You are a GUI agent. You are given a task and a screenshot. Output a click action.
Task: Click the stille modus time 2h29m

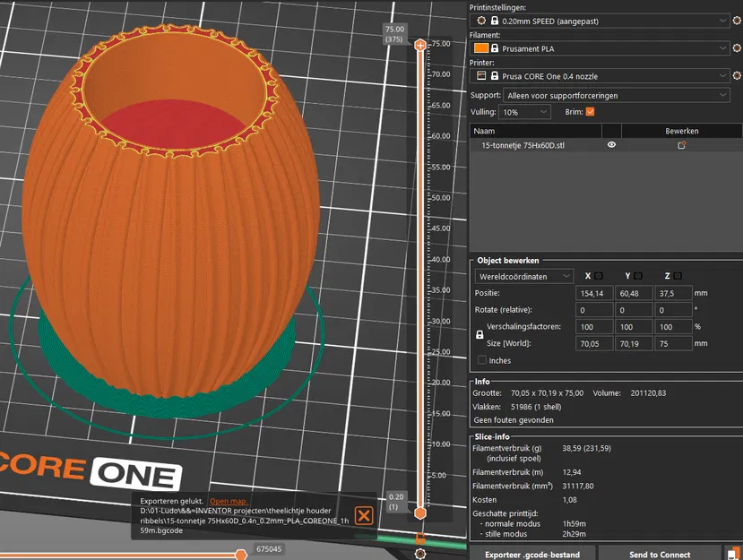[575, 534]
